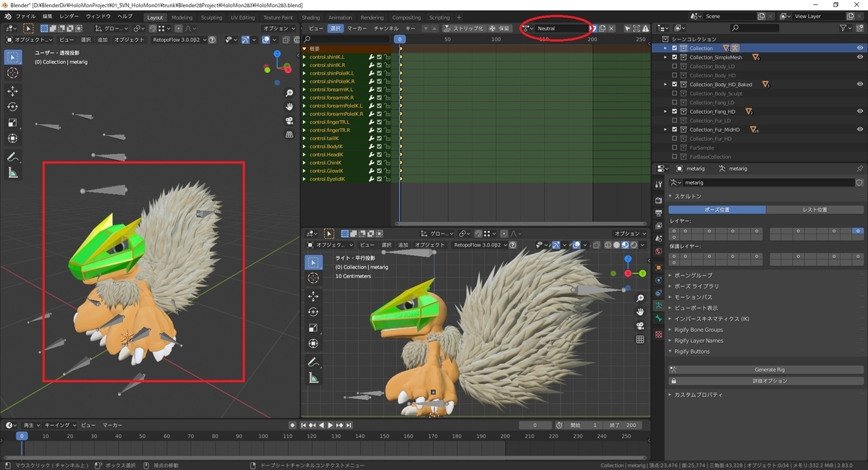Viewport: 868px width, 470px height.
Task: Click the lock icon on control.tailIK channel
Action: click(387, 138)
